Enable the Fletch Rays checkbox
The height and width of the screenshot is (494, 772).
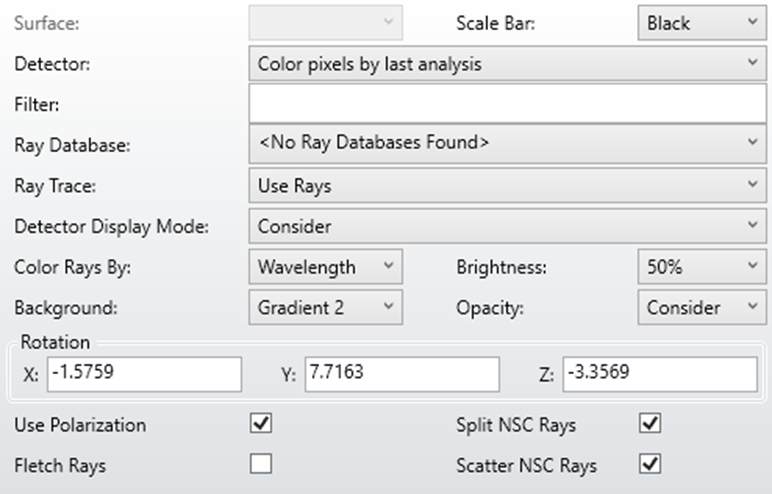[260, 464]
